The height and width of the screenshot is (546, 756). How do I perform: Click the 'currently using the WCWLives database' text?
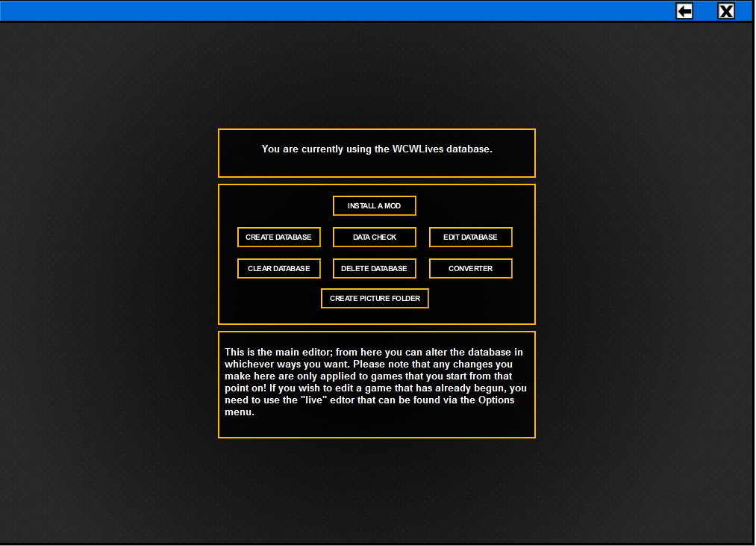coord(377,149)
